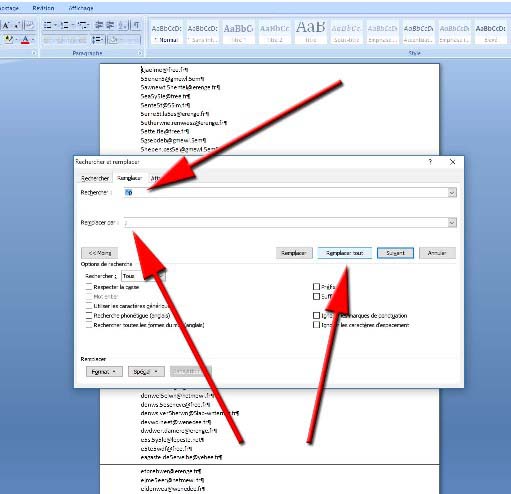Switch to the Rechercher tab in the dialog
511x494 pixels.
(95, 178)
